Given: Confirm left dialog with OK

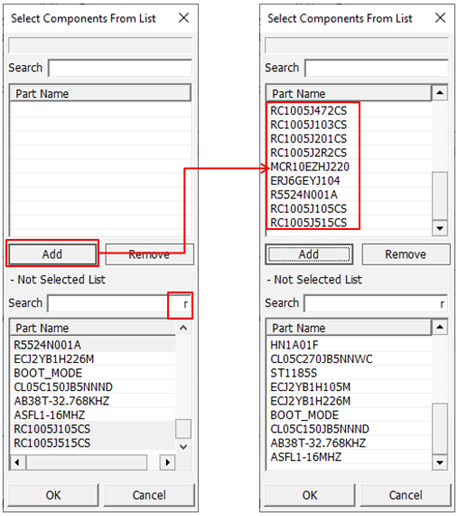Looking at the screenshot, I should 53,495.
